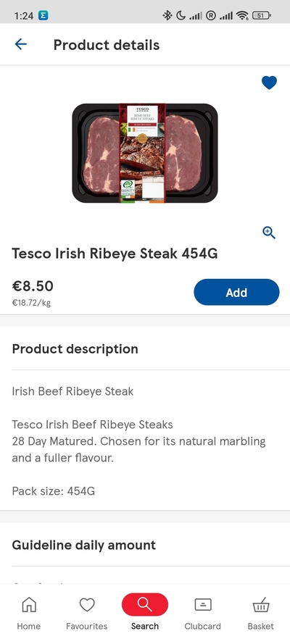
Task: Tap the €8.50 price
Action: [33, 286]
